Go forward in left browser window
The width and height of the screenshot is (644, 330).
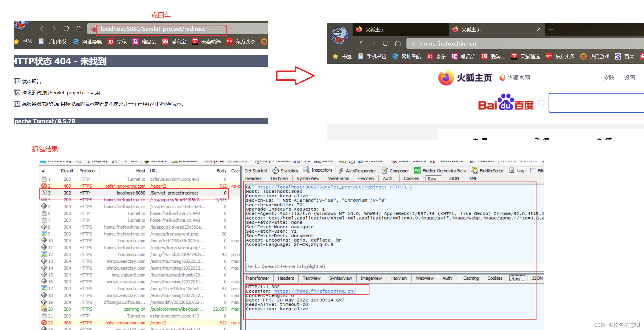coord(54,29)
